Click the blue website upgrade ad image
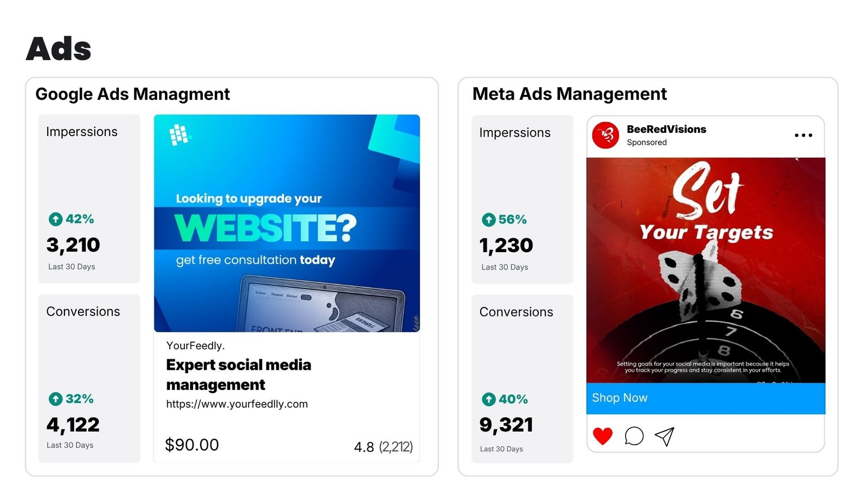Image resolution: width=868 pixels, height=488 pixels. 287,223
